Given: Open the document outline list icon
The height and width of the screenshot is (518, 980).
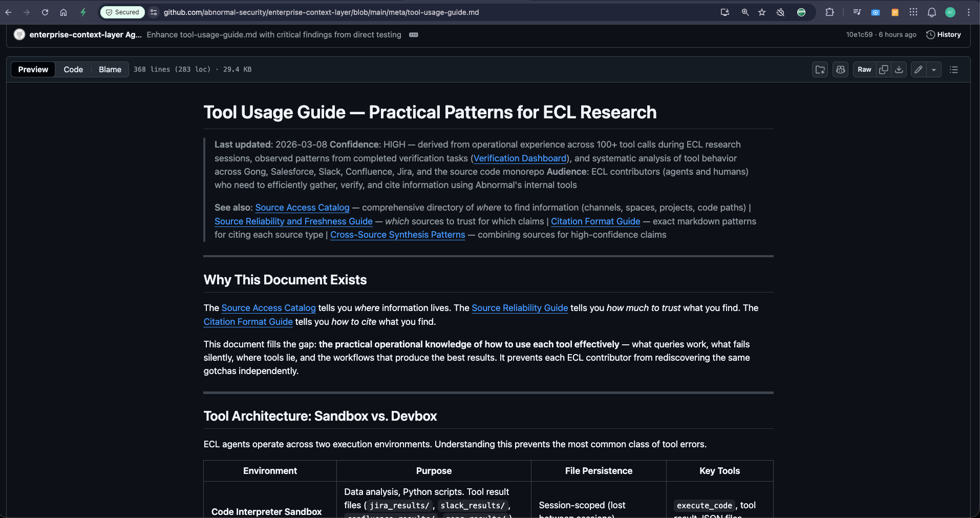Looking at the screenshot, I should 953,69.
